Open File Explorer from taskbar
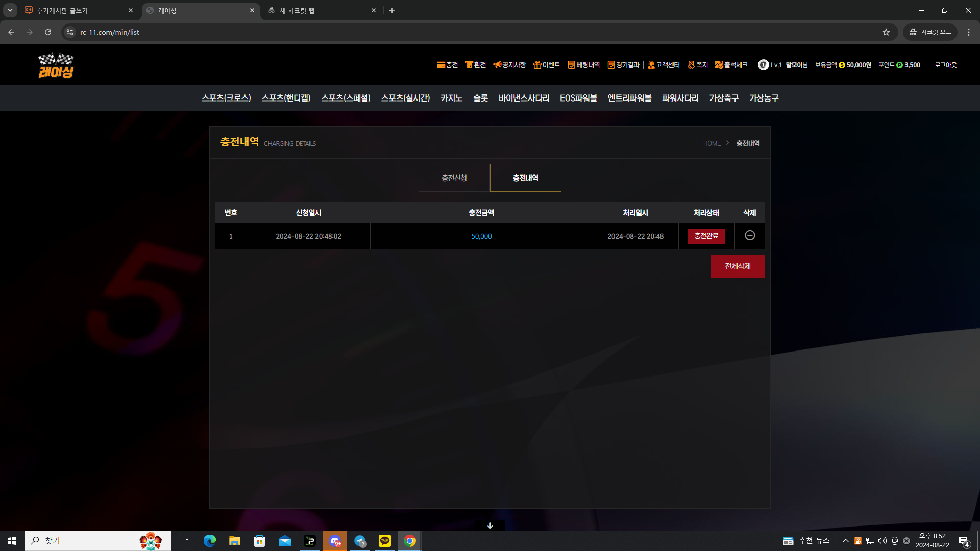Image resolution: width=980 pixels, height=551 pixels. [234, 541]
